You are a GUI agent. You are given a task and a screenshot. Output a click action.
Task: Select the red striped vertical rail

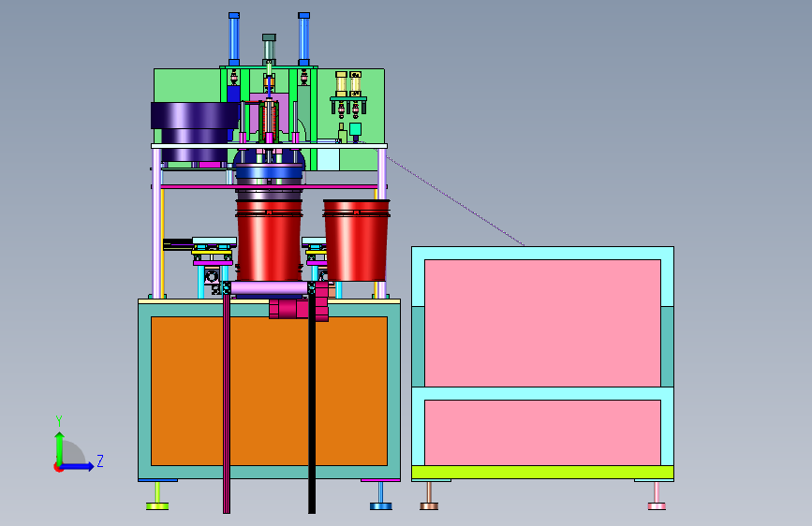tap(227, 402)
